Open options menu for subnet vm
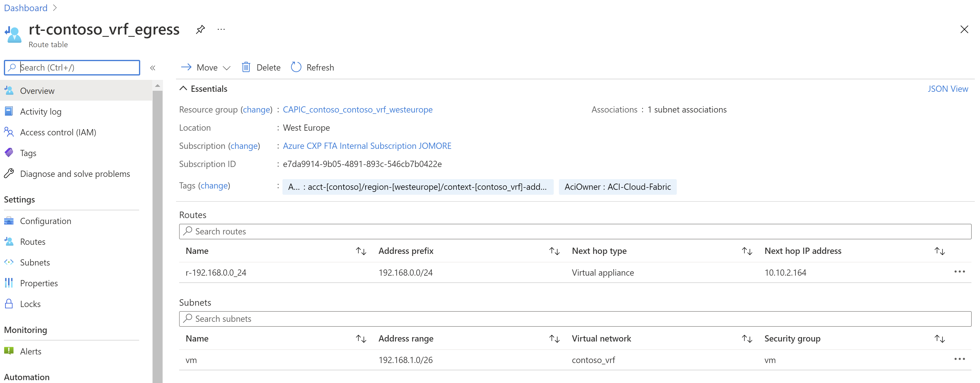The height and width of the screenshot is (383, 980). coord(960,359)
